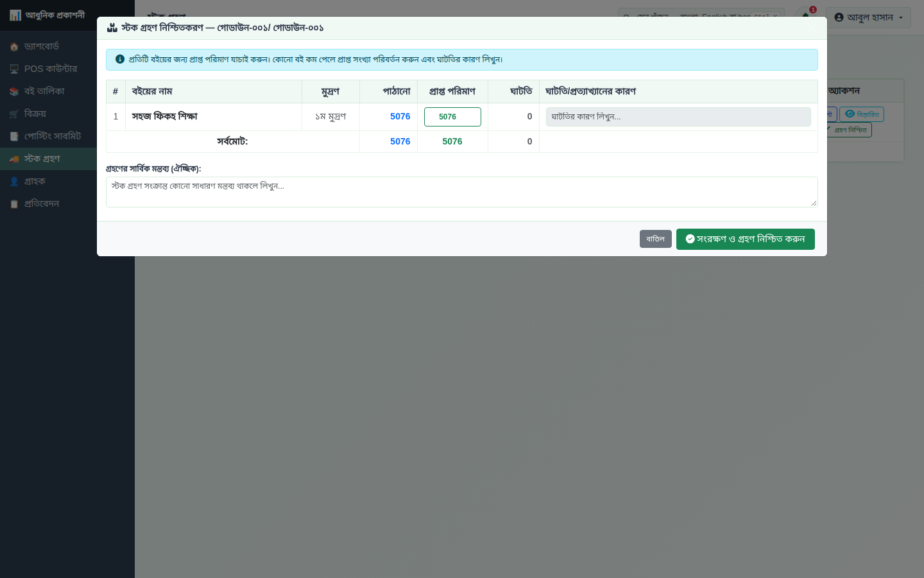Click the গ্রহণের সার্বিক মন্তব্য textarea
This screenshot has width=924, height=578.
(x=462, y=192)
